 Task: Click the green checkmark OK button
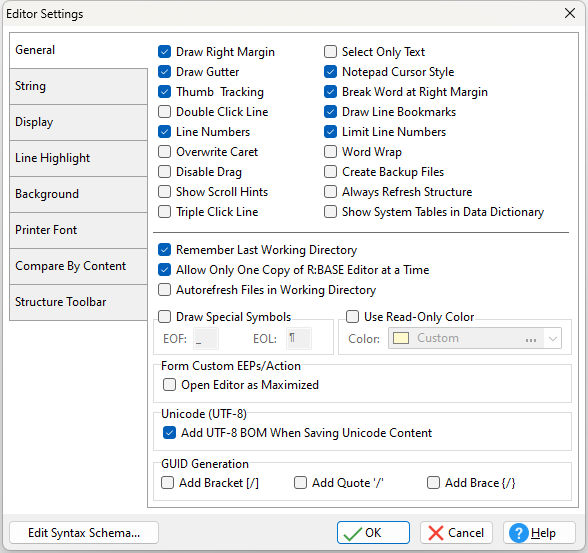coord(373,532)
